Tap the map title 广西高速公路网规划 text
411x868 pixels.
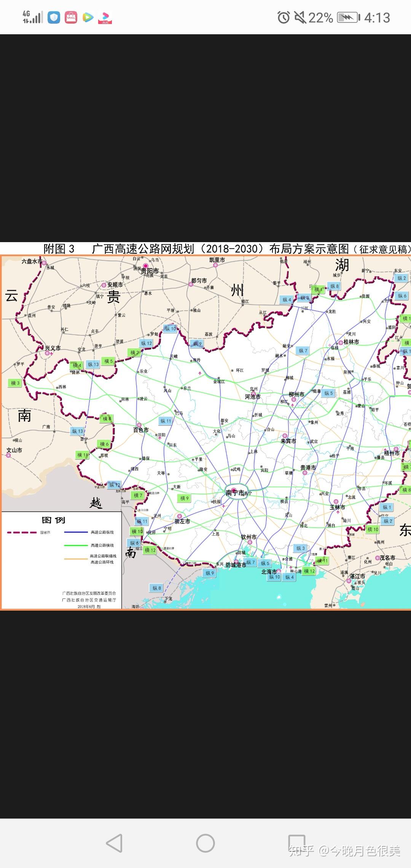click(x=143, y=249)
